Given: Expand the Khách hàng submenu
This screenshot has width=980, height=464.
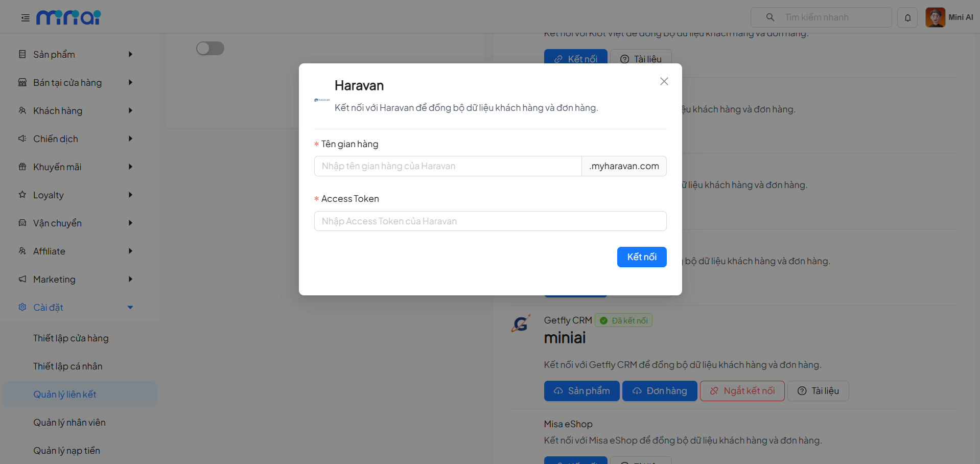Looking at the screenshot, I should tap(130, 110).
